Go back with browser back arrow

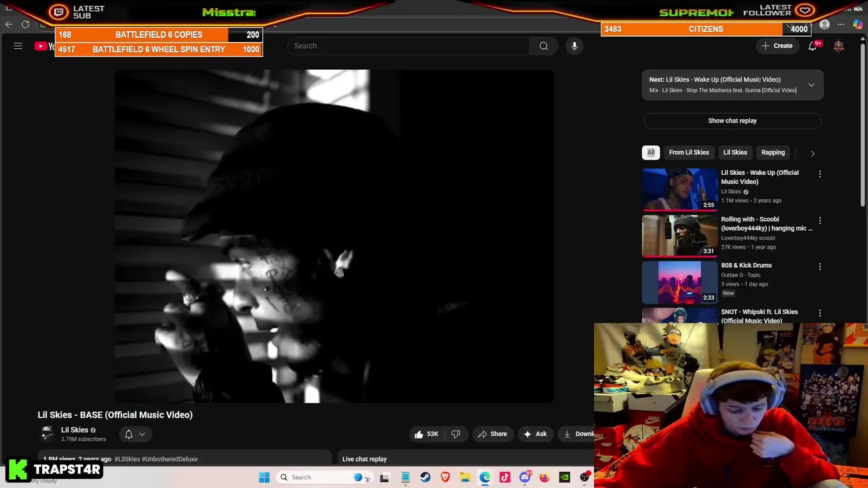tap(9, 24)
